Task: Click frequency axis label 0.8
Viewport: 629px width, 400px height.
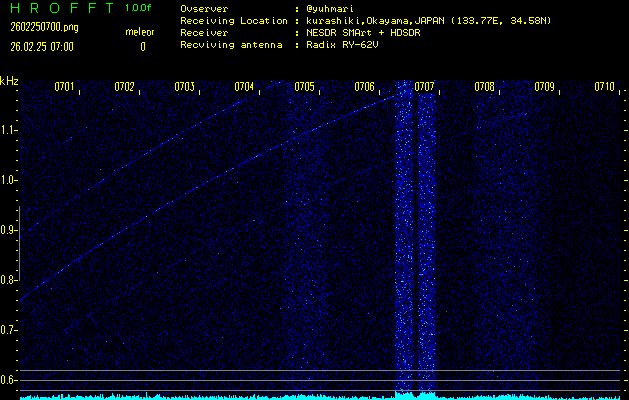Action: pos(8,280)
